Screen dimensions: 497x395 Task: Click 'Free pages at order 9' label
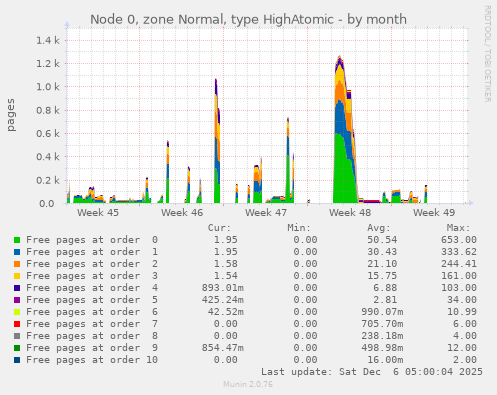92,348
